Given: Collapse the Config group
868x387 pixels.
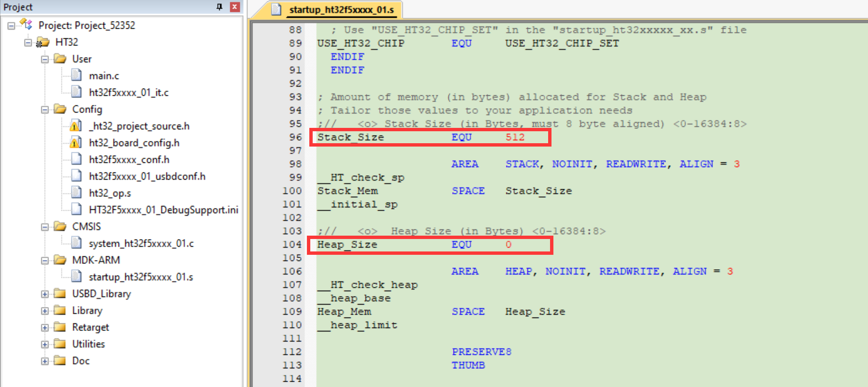Looking at the screenshot, I should click(45, 110).
